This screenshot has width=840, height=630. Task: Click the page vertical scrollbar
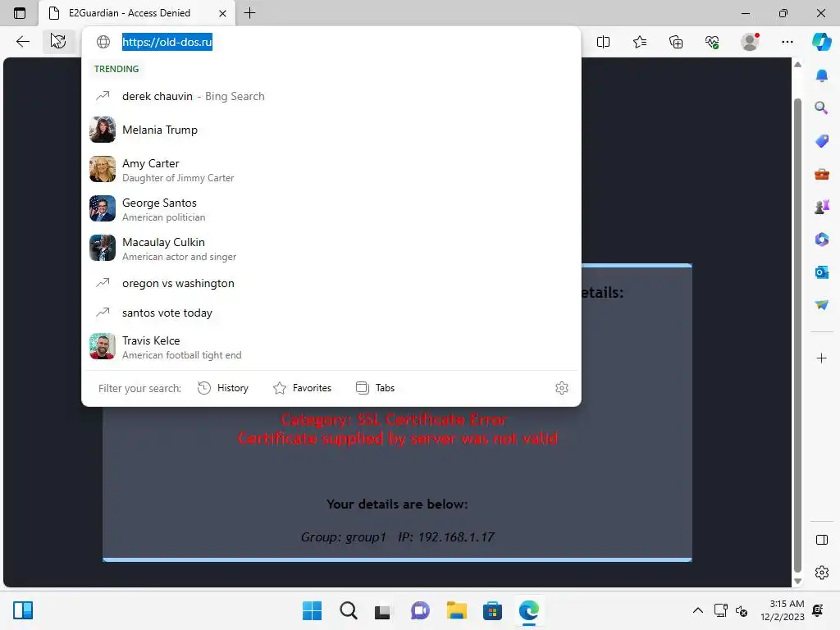coord(797,335)
